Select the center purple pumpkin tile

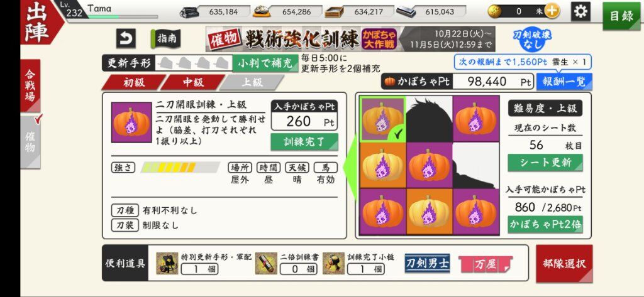tap(429, 165)
